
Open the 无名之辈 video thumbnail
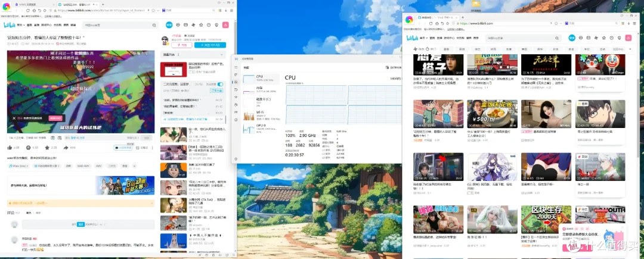[546, 64]
